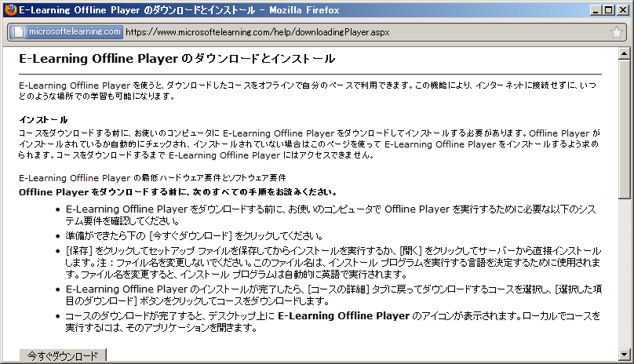This screenshot has width=634, height=364.
Task: Click the 最低ハードウェア要件とソフトウェア要件 line
Action: point(151,177)
